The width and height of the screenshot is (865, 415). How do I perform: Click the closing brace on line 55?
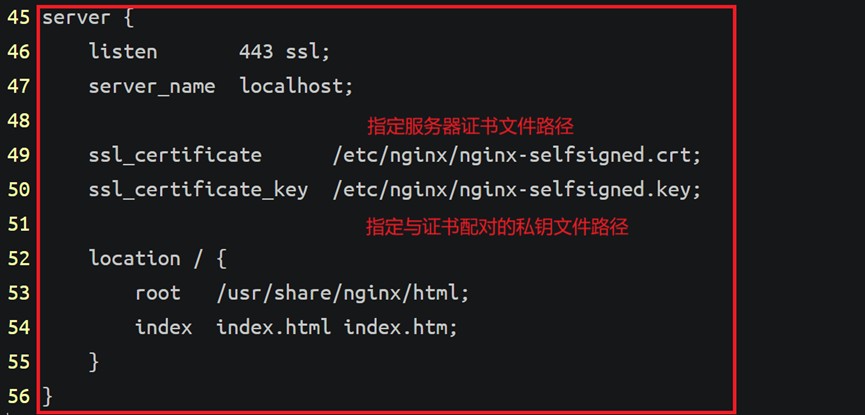(x=94, y=362)
